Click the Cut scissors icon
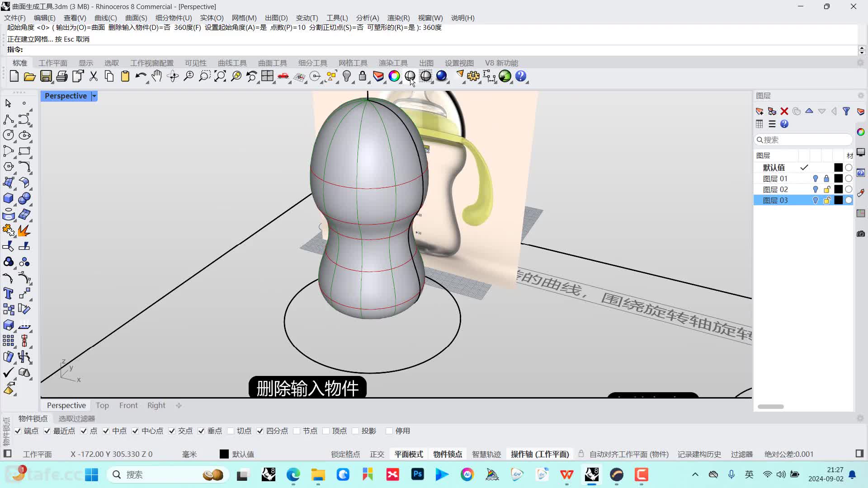 coord(94,76)
